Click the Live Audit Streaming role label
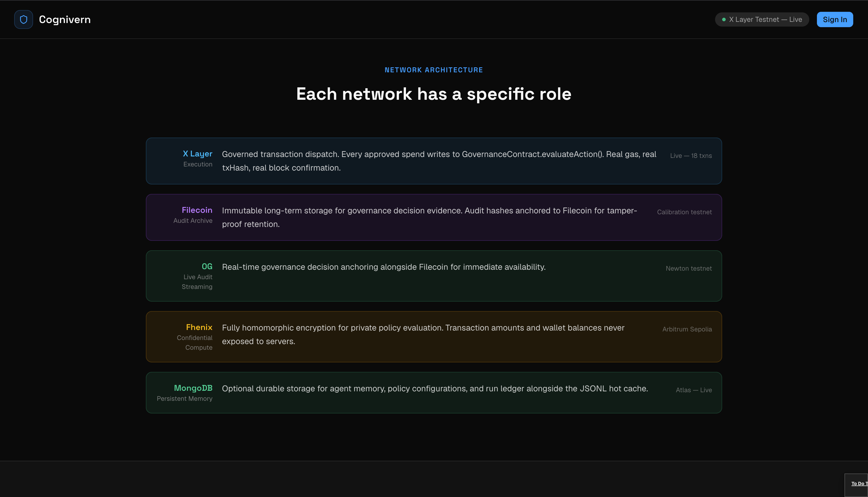The width and height of the screenshot is (868, 497). 197,282
